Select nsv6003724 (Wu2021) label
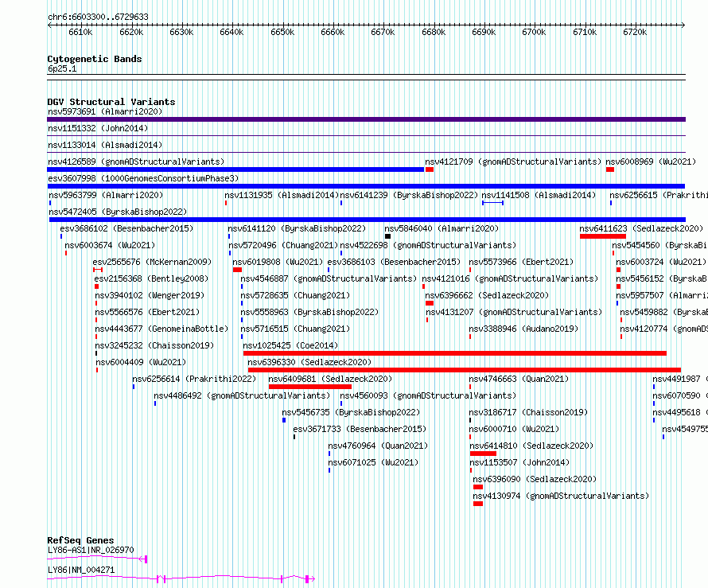 click(661, 262)
